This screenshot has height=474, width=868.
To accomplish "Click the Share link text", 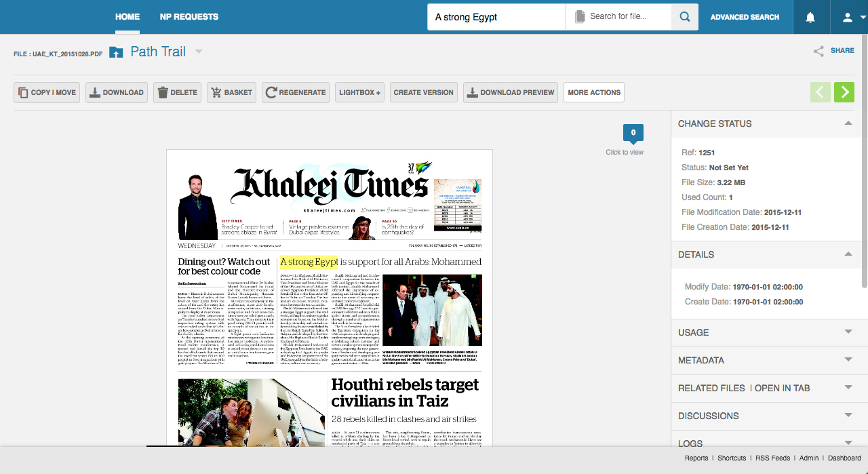I will 842,51.
